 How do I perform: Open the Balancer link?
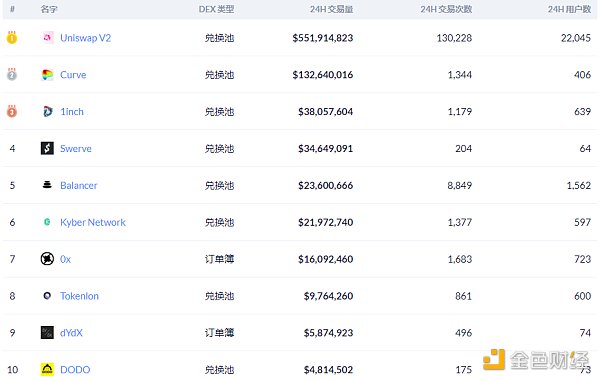(x=79, y=186)
